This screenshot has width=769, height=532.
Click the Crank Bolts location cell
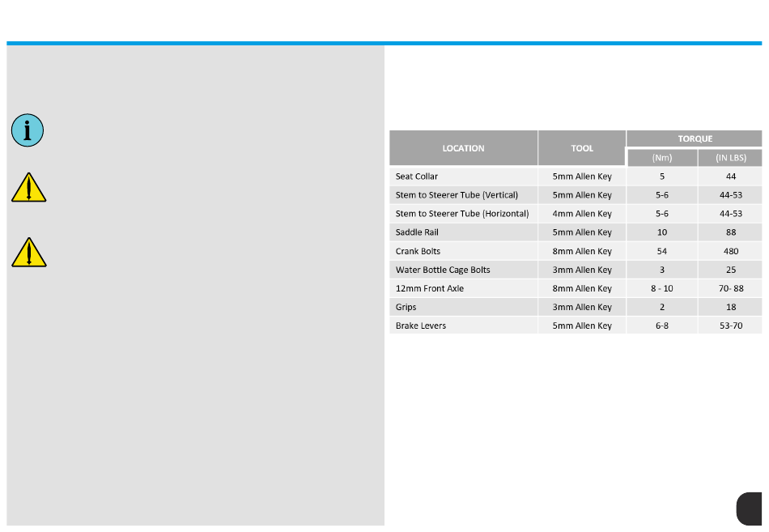point(464,251)
